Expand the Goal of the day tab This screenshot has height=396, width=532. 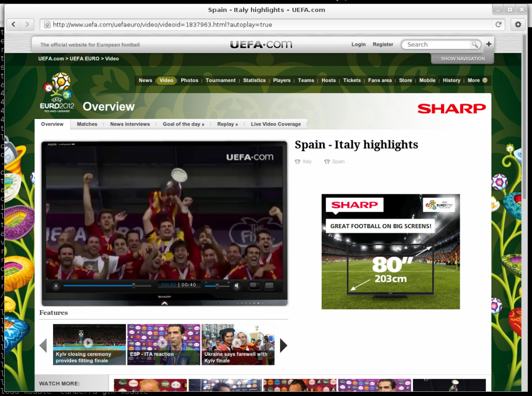pos(183,124)
